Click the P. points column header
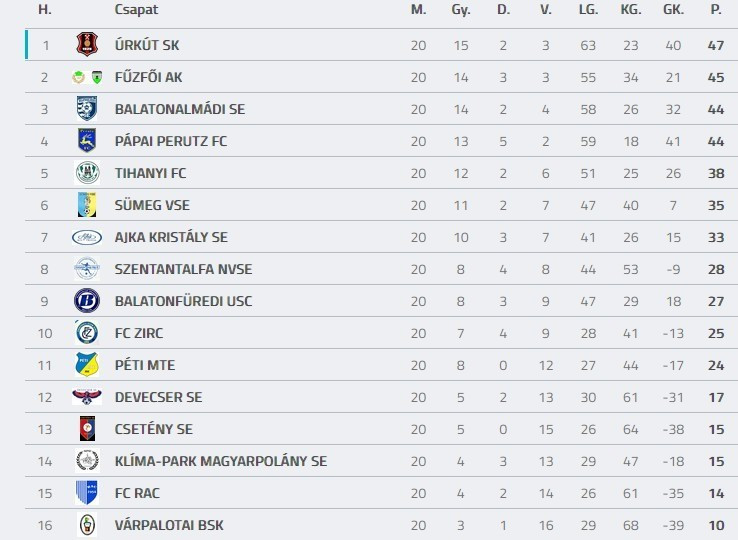 point(715,10)
